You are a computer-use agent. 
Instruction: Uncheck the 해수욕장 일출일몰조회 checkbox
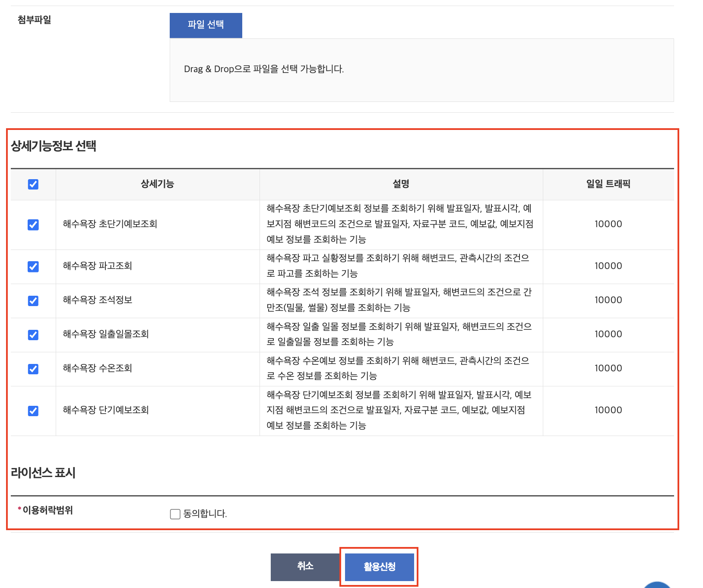tap(33, 335)
